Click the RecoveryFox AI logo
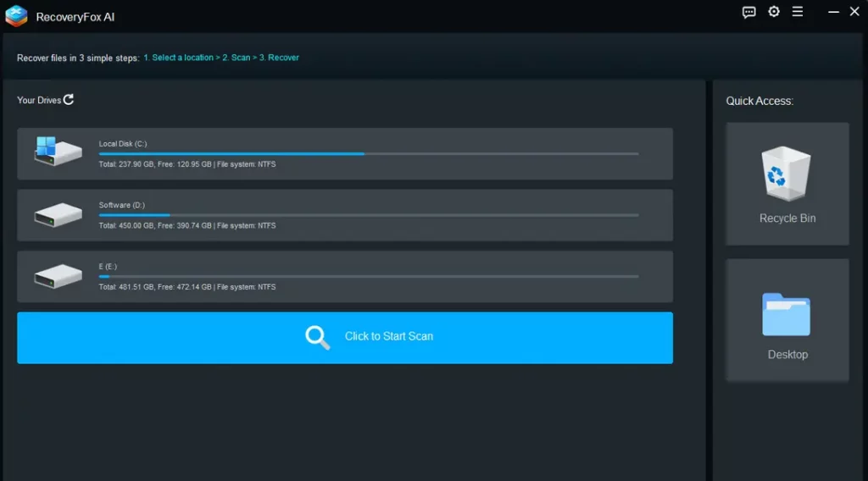868x481 pixels. [x=16, y=16]
